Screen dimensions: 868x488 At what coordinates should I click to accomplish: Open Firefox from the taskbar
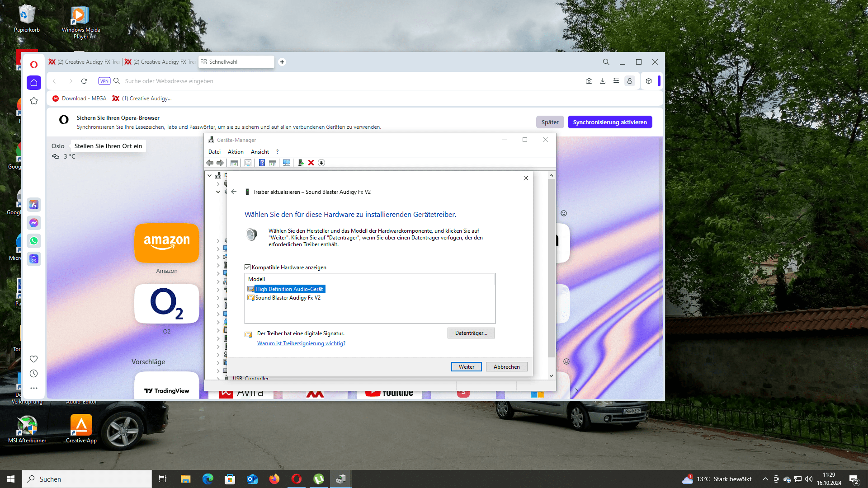tap(274, 479)
